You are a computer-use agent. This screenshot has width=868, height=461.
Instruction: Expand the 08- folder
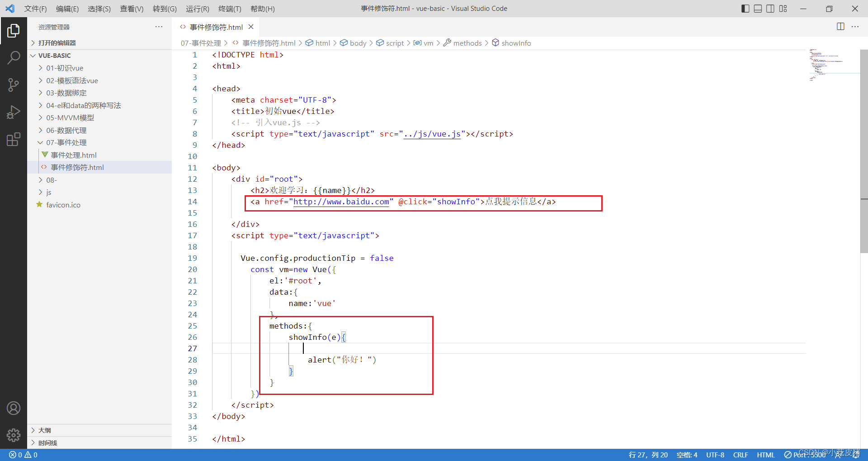[99, 180]
